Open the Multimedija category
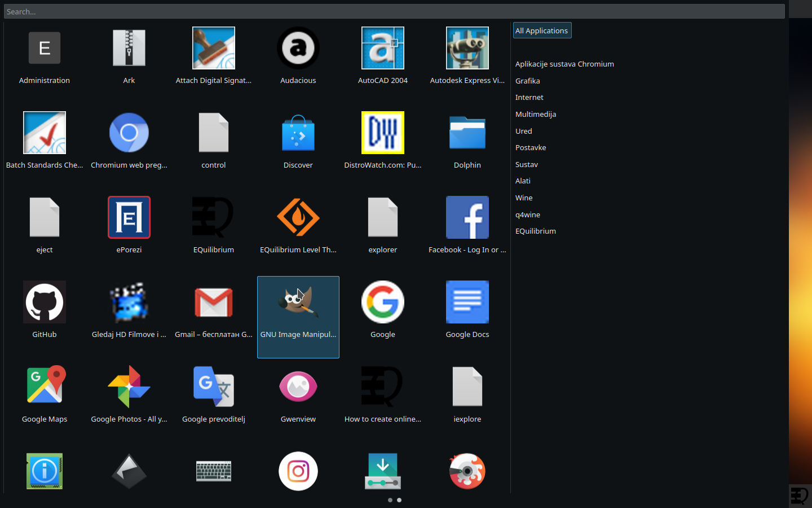The height and width of the screenshot is (508, 812). click(x=536, y=114)
